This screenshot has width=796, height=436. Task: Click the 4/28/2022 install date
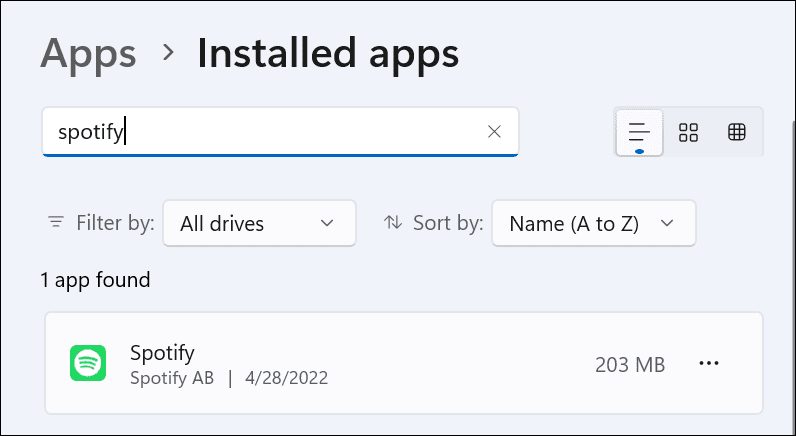(x=284, y=378)
